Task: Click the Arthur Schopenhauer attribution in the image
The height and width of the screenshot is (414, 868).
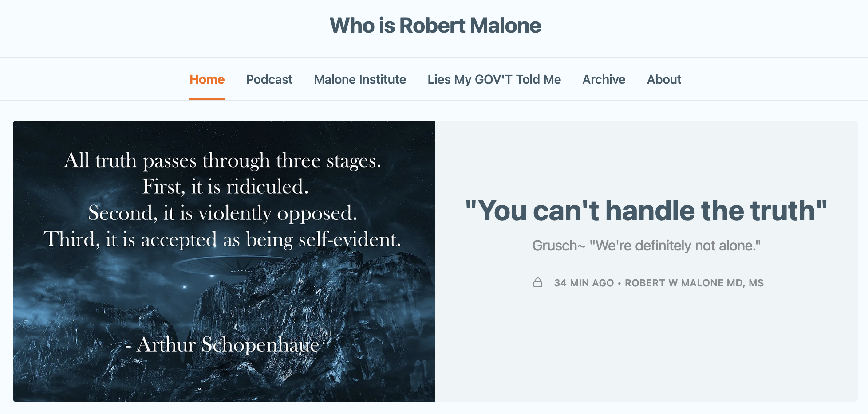Action: [x=222, y=344]
